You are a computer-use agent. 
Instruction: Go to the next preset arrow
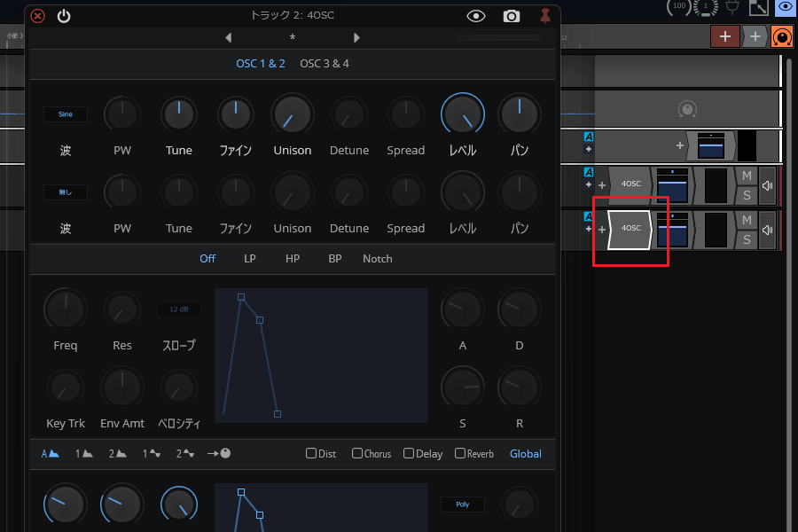point(357,38)
